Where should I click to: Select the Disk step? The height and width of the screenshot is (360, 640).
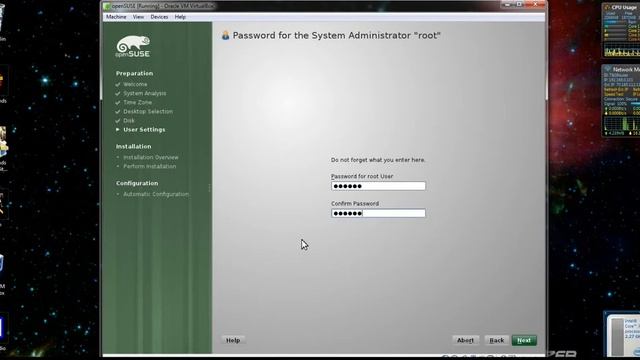(x=129, y=120)
